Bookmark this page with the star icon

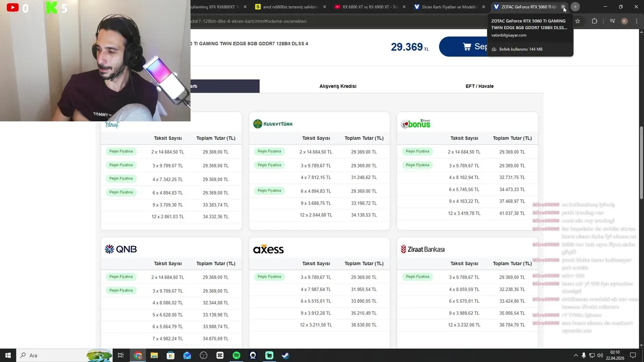[578, 21]
